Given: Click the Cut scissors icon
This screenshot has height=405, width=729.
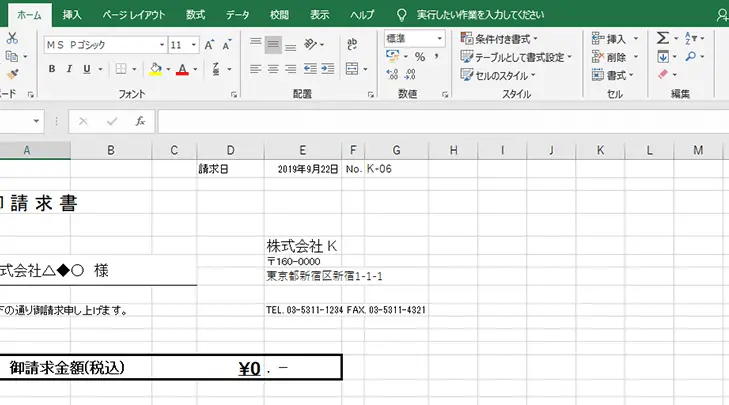Looking at the screenshot, I should click(12, 38).
